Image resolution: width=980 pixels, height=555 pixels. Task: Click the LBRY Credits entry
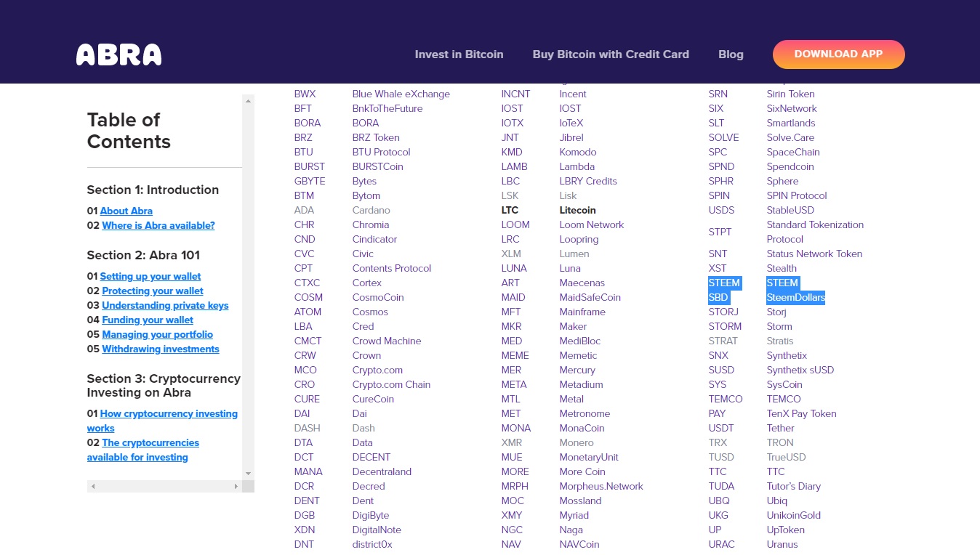(x=587, y=181)
